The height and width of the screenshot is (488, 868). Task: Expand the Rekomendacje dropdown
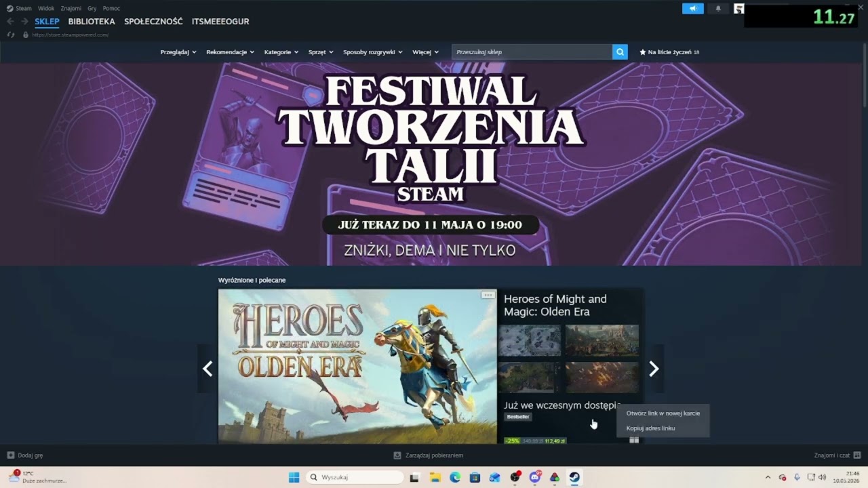point(231,52)
